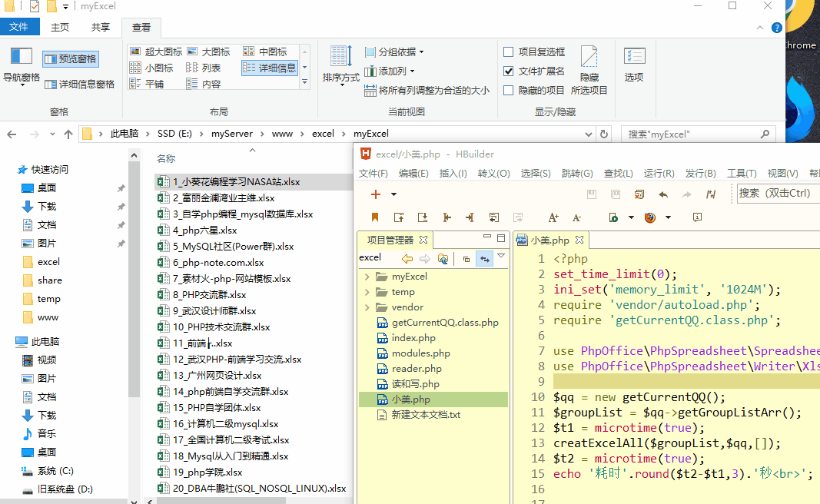Viewport: 820px width, 504px height.
Task: Click the orange bookmark icon in HBuilder
Action: (375, 217)
